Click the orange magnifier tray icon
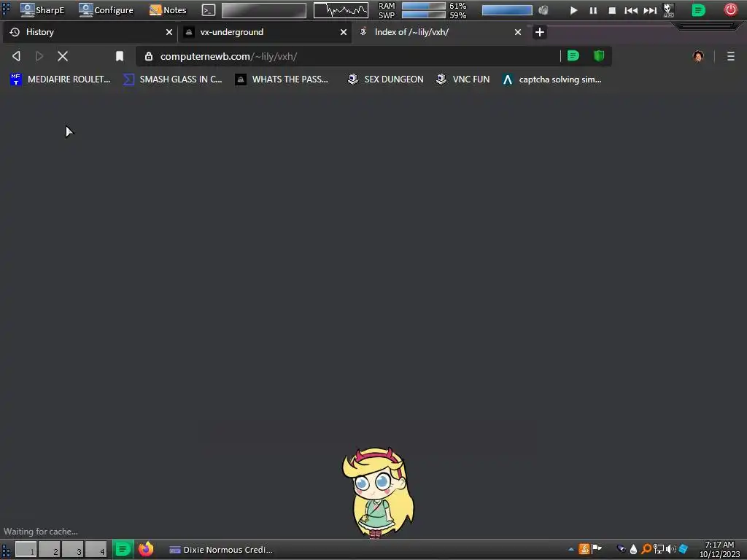Image resolution: width=747 pixels, height=560 pixels. (x=646, y=550)
